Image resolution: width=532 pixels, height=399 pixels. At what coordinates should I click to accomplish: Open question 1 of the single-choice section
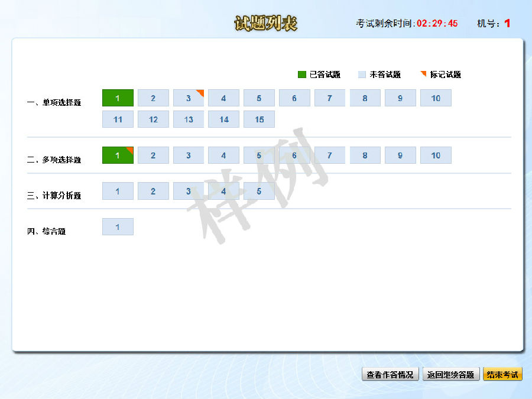118,98
